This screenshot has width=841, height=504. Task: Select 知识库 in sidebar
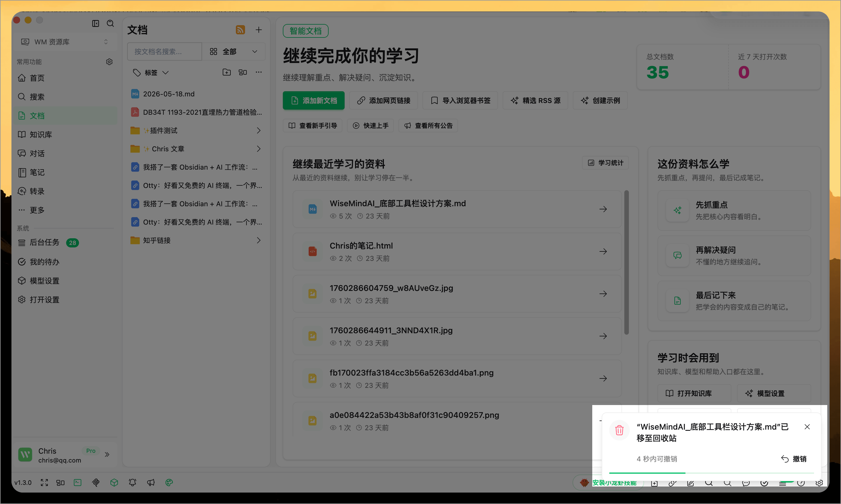coord(65,134)
